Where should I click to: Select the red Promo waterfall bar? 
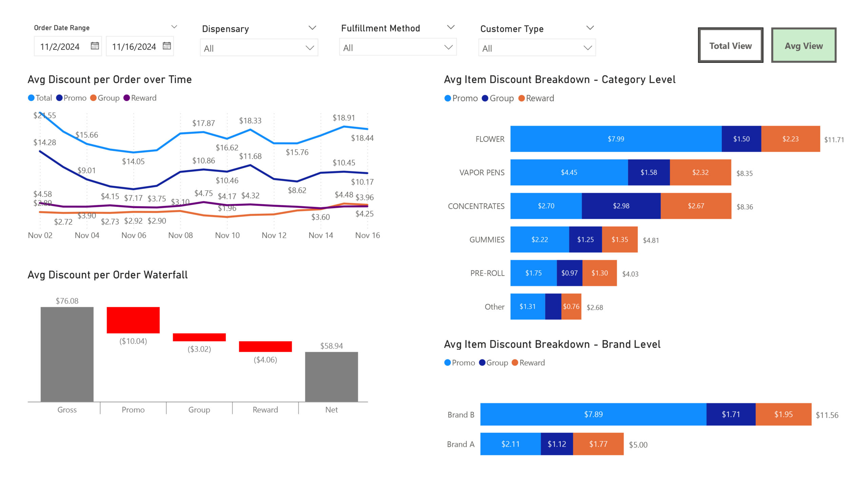coord(133,320)
